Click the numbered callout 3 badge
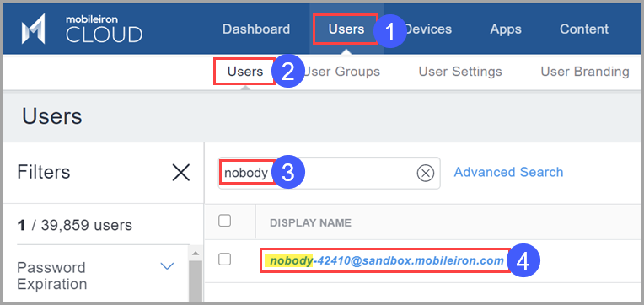Viewport: 644px width, 305px height. (288, 173)
